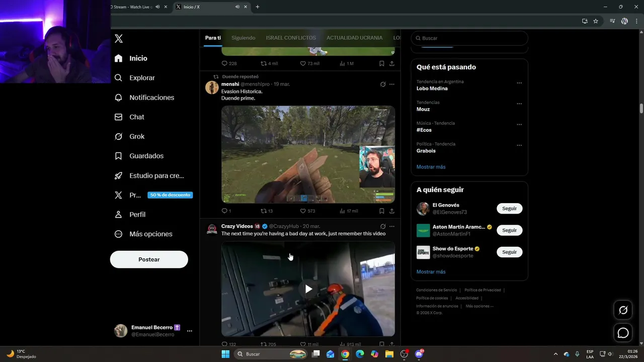Bookmark the menshi post
This screenshot has width=644, height=362.
(x=381, y=211)
